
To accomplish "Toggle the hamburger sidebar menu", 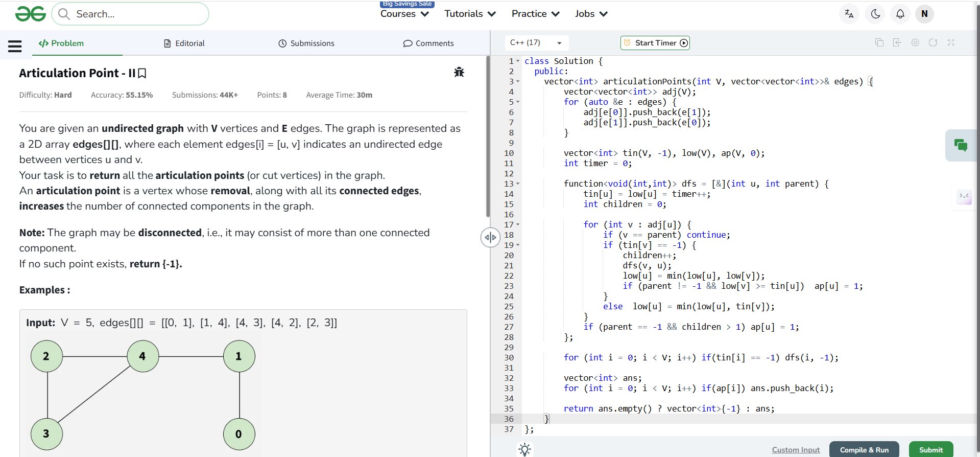I will click(x=15, y=47).
